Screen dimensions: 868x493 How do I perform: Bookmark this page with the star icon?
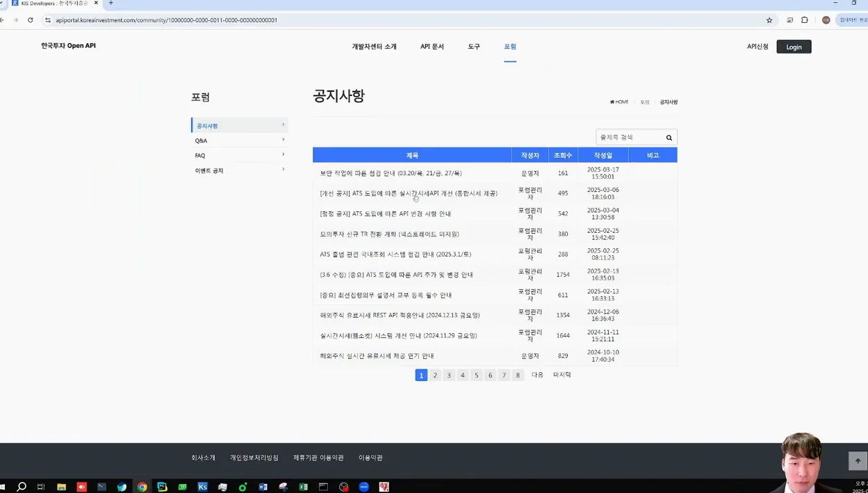[769, 20]
